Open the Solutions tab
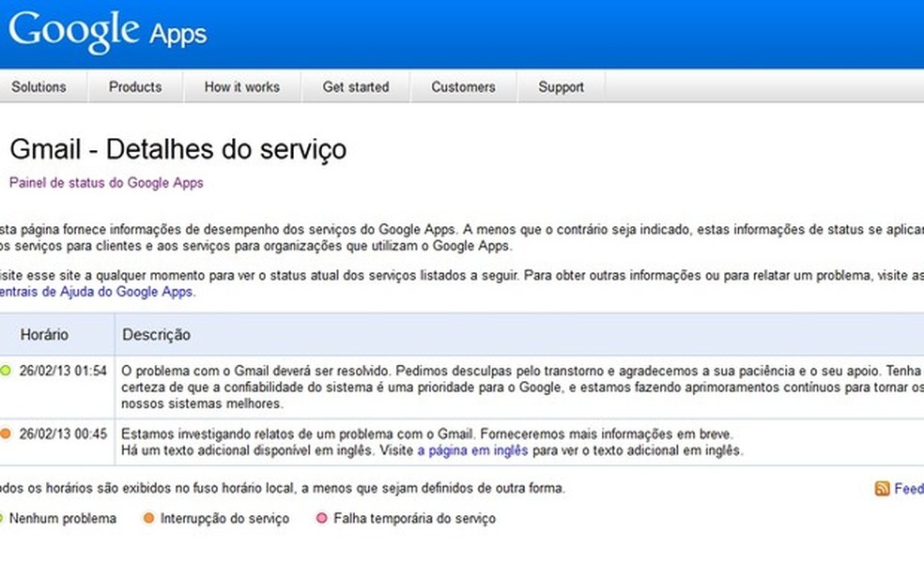 (x=39, y=86)
